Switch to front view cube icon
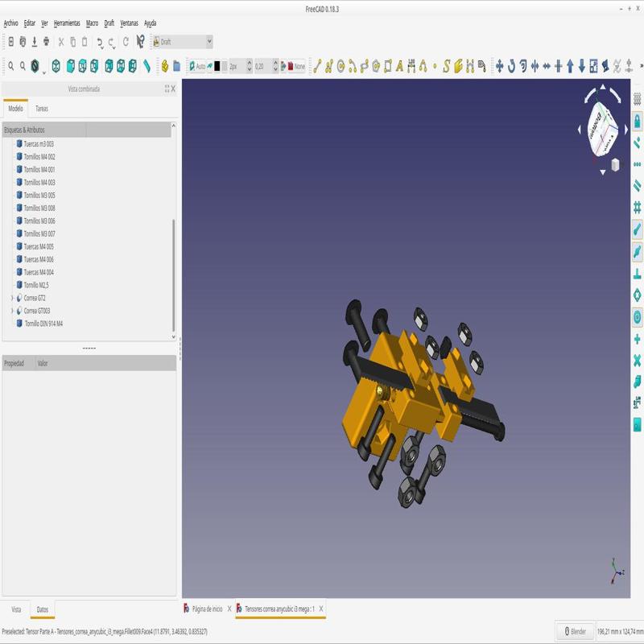This screenshot has width=644, height=644. pos(71,66)
